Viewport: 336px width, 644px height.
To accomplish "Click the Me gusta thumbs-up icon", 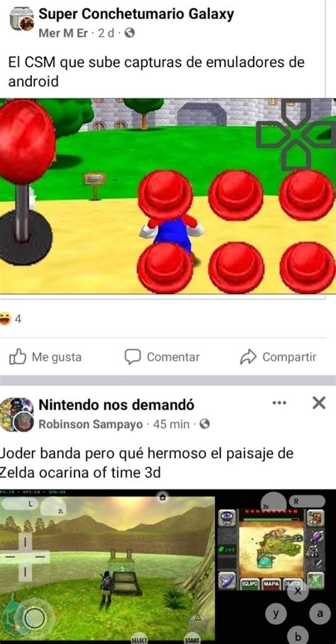I will pyautogui.click(x=18, y=356).
